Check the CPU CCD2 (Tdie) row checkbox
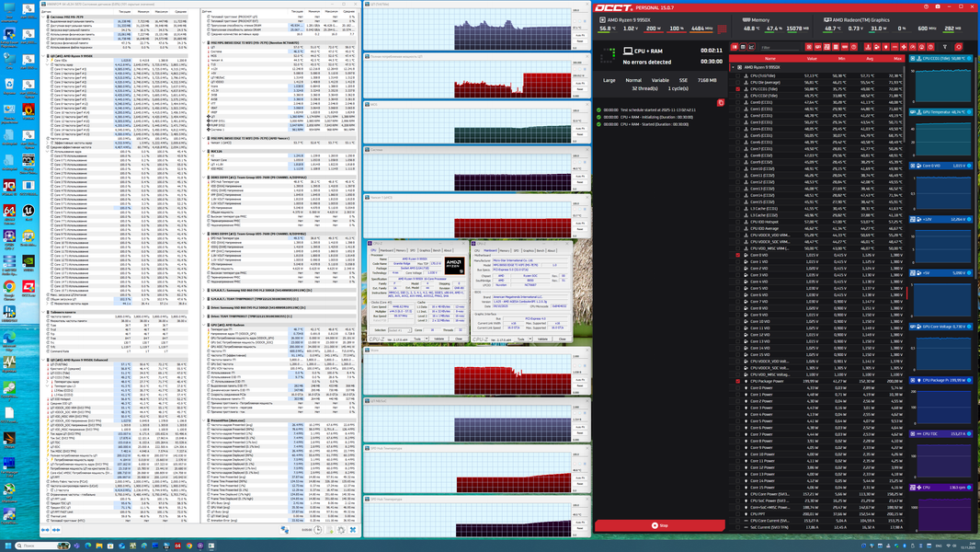This screenshot has height=552, width=980. 737,96
